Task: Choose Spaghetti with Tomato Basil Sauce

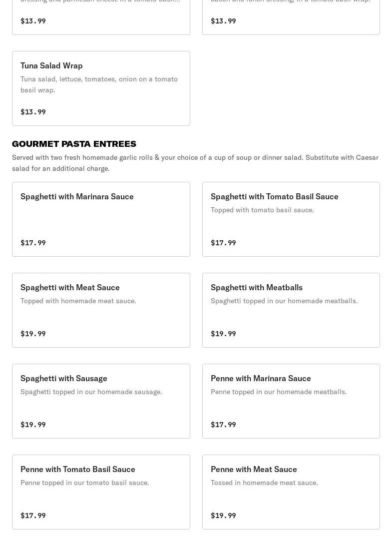Action: (274, 196)
